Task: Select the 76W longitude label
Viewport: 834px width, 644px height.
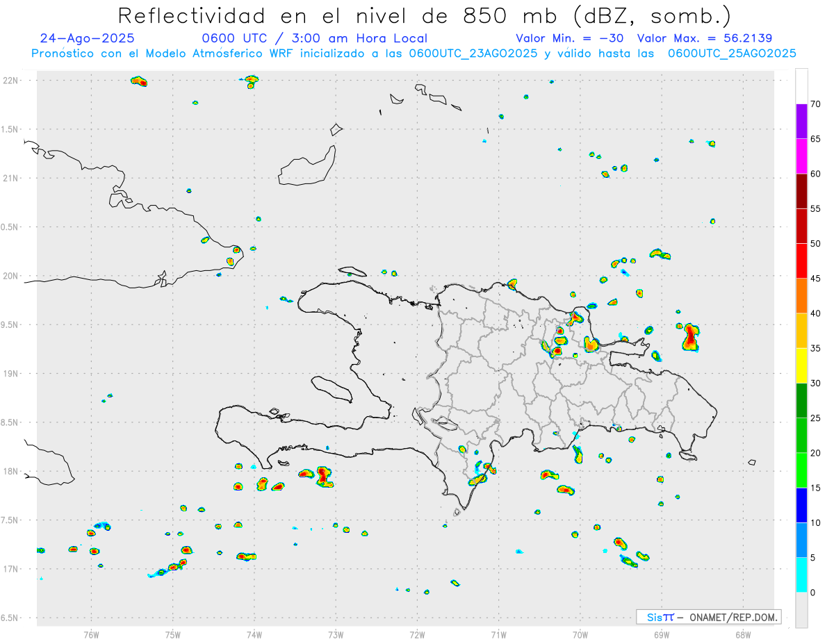Action: (x=91, y=634)
